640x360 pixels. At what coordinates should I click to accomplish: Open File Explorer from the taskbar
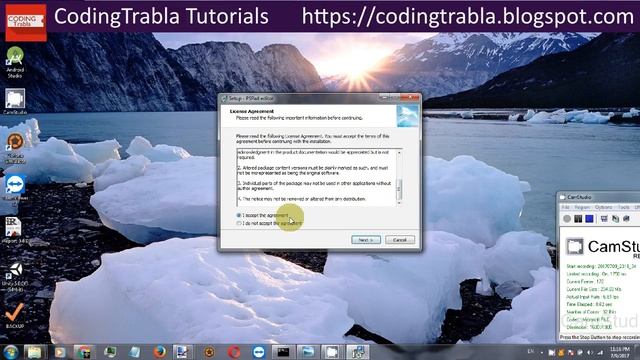[35, 352]
